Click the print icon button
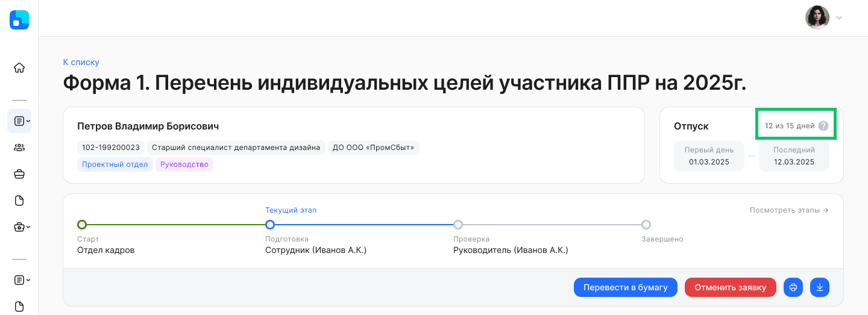The image size is (868, 315). pos(793,287)
